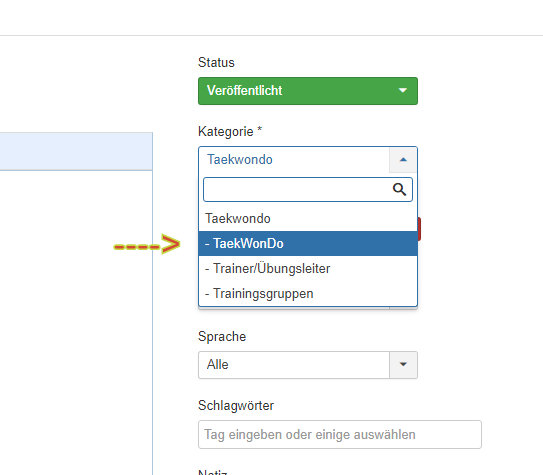
Task: Select the '- Trainingsgruppen' category
Action: point(308,293)
